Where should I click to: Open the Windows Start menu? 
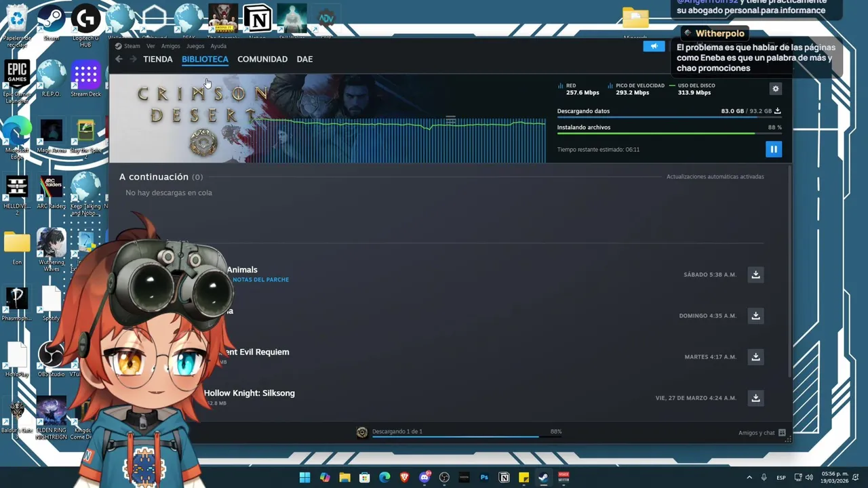point(305,477)
